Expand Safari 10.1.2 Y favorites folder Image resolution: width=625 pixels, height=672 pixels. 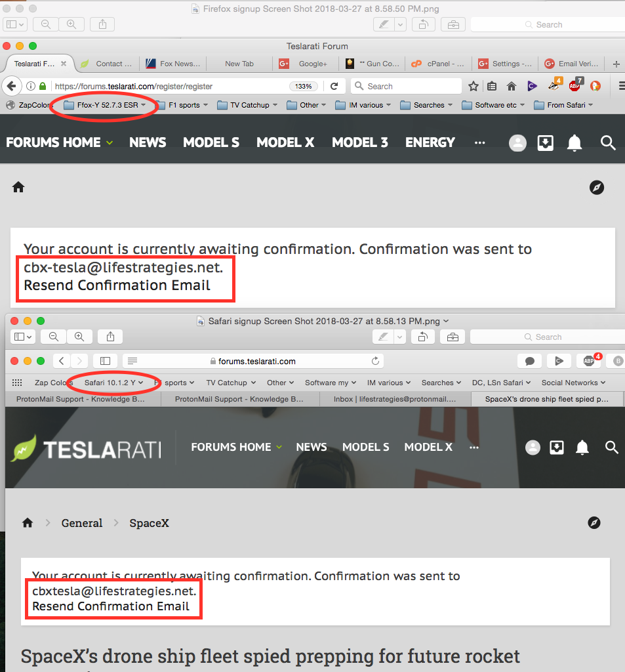[113, 383]
